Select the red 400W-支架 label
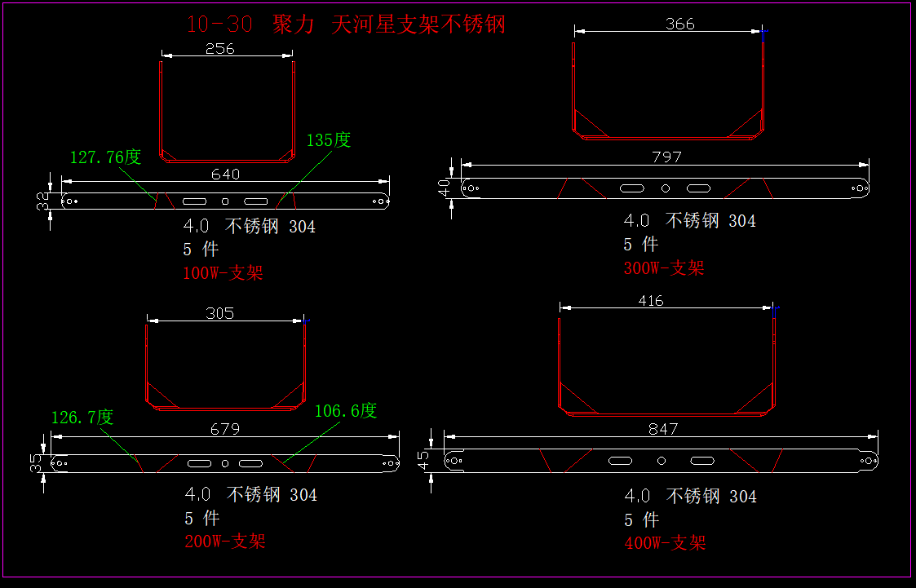916x588 pixels. tap(665, 543)
